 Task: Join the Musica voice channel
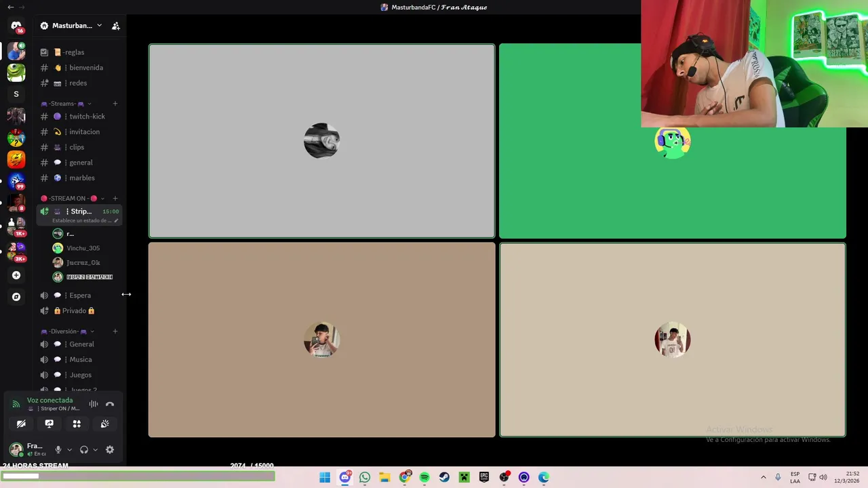[x=79, y=359]
